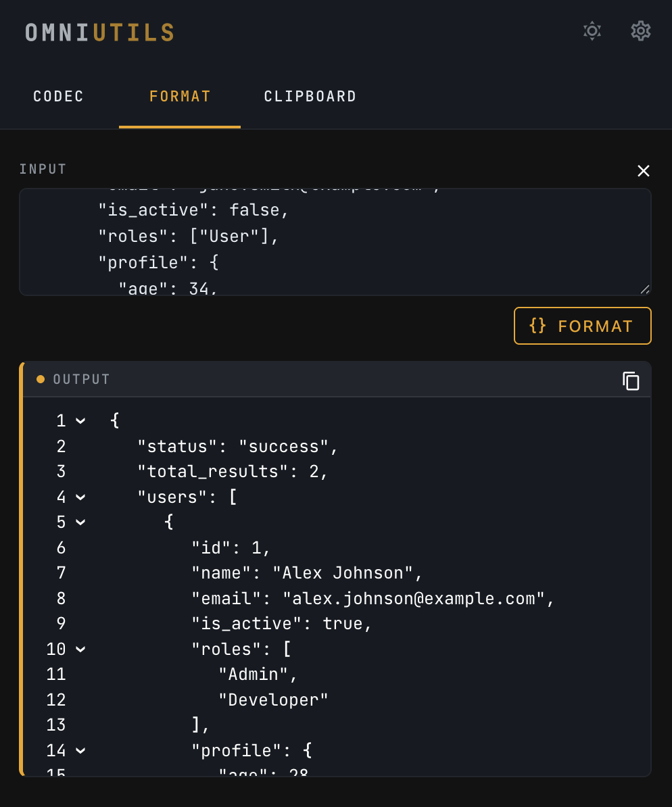Clear the input with the X icon

(x=643, y=171)
